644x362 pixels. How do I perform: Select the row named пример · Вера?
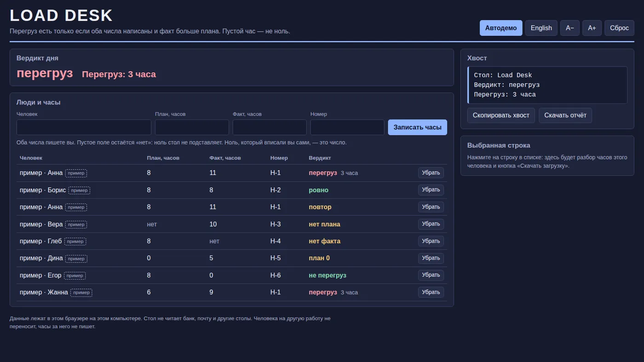232,224
